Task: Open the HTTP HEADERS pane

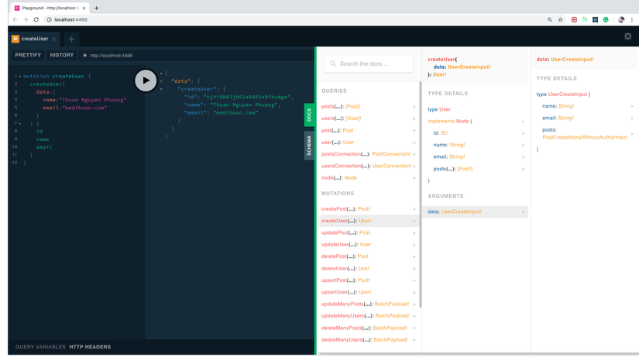Action: pos(90,347)
